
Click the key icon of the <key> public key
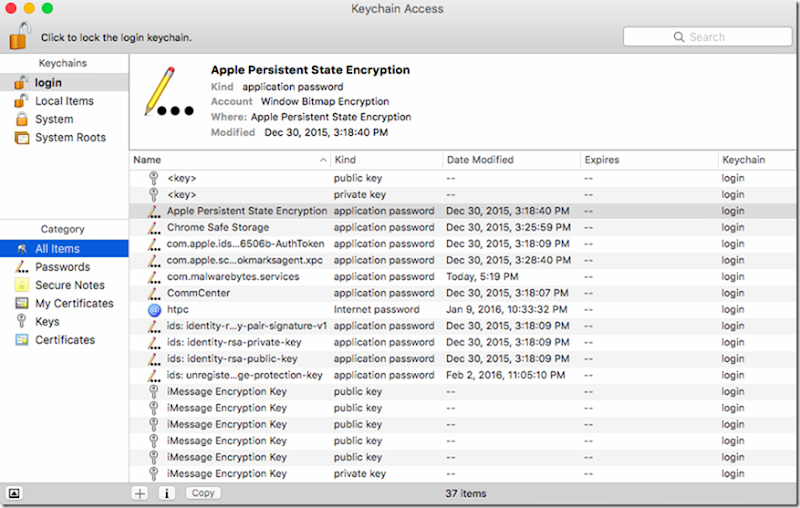153,178
